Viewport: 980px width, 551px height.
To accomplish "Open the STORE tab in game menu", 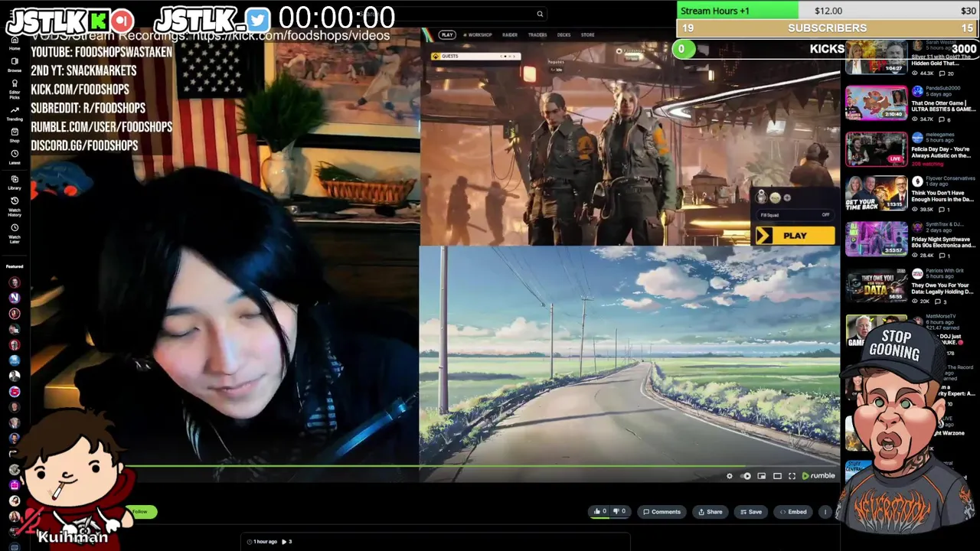I will [x=587, y=34].
